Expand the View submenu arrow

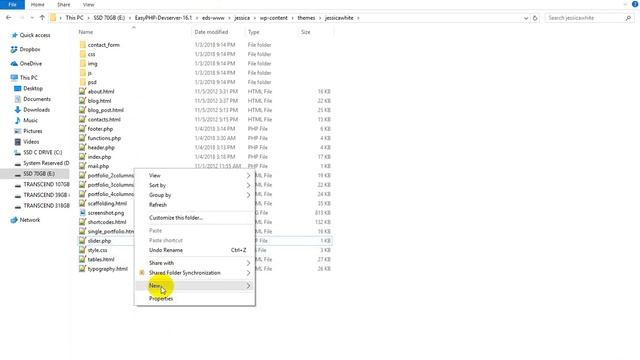point(248,176)
